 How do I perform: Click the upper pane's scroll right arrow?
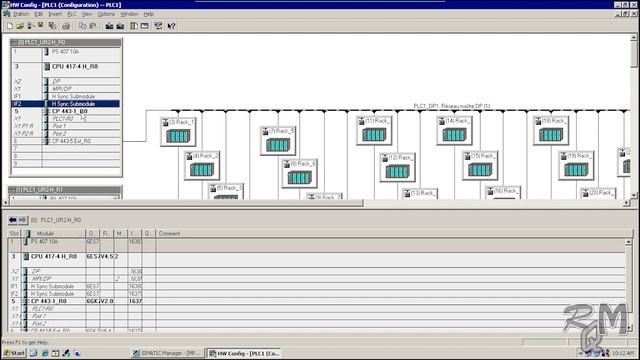(626, 202)
